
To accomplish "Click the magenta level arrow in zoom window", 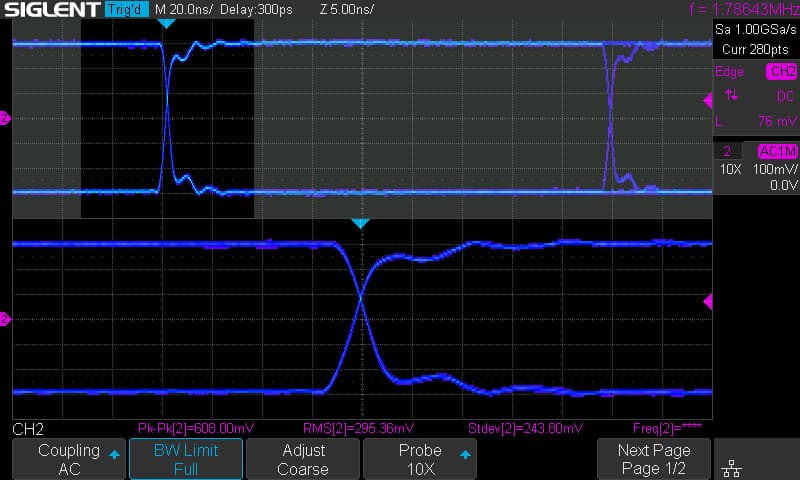I will click(x=708, y=301).
